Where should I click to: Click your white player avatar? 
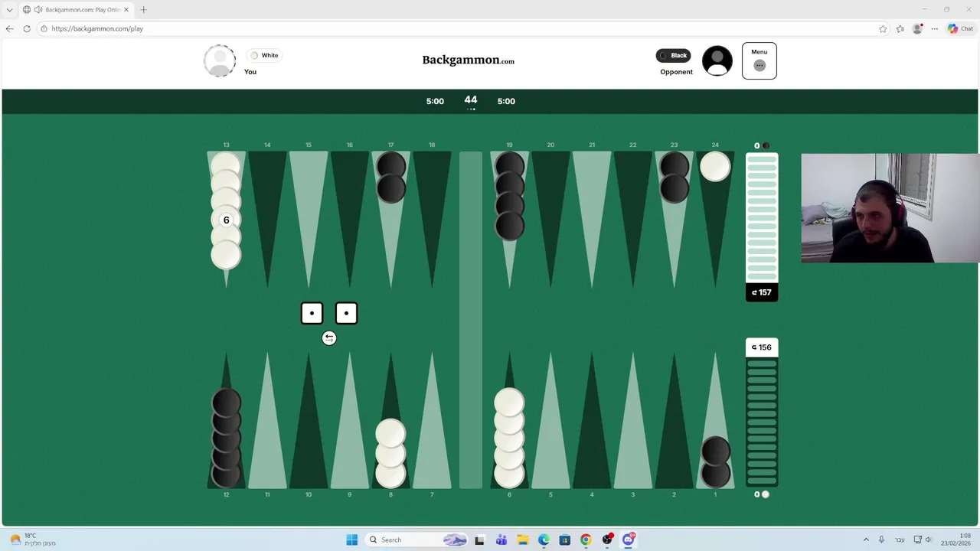(220, 61)
